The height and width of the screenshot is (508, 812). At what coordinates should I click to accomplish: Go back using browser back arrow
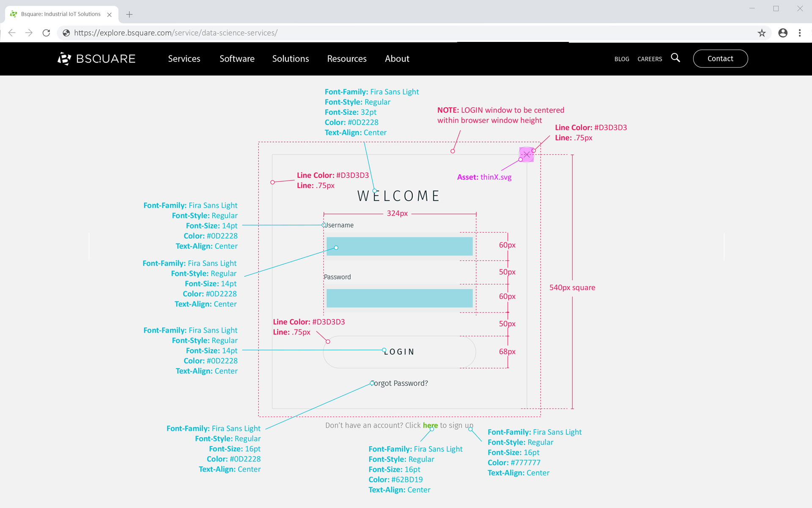pyautogui.click(x=12, y=33)
